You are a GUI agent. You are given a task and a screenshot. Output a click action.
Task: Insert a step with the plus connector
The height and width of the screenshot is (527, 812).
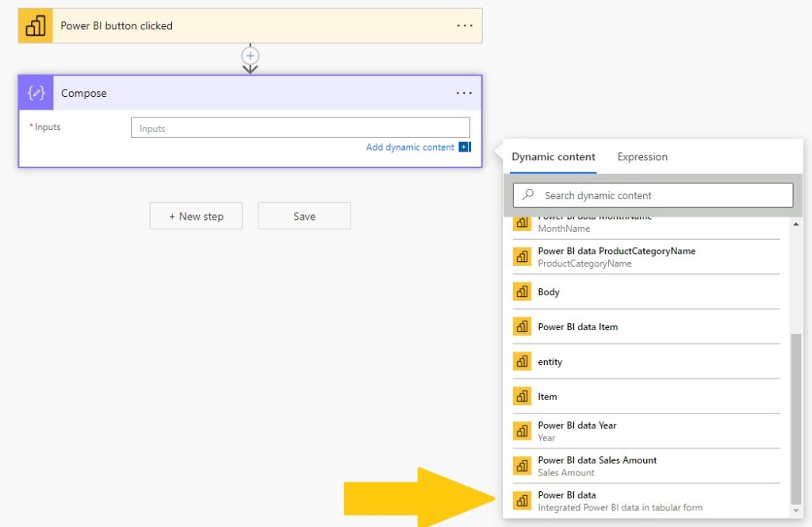click(250, 56)
